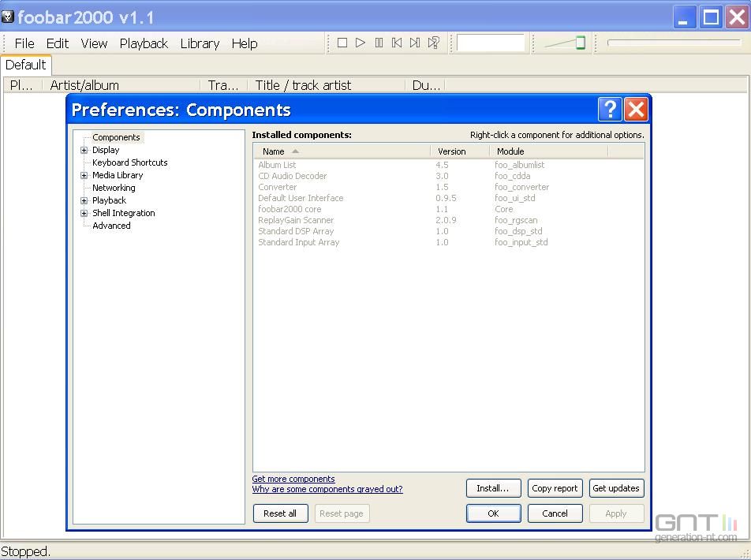Screen dimensions: 751x560
Task: Click the Stop playback button
Action: (342, 43)
